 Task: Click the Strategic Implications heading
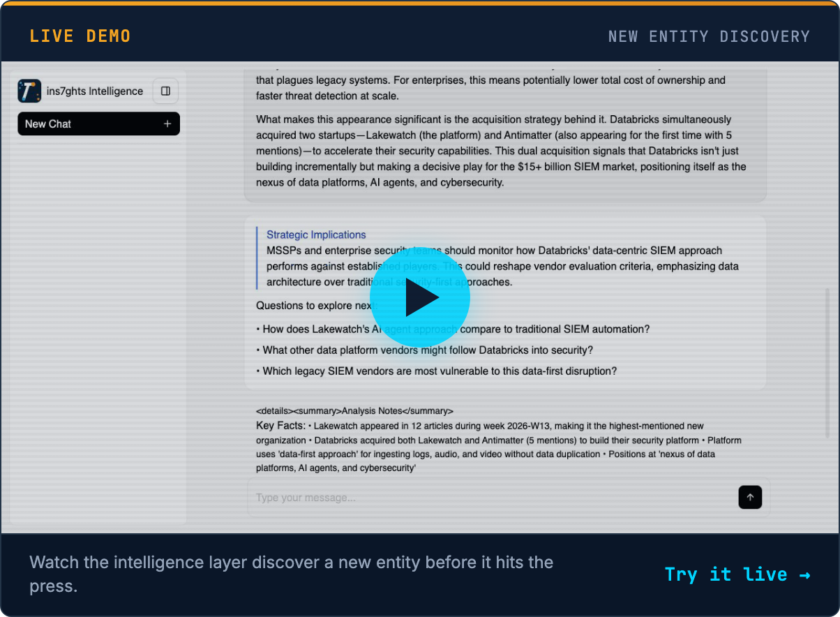[x=316, y=235]
